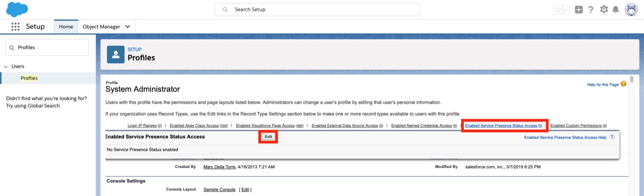Click the question icon beside Access Help
This screenshot has height=196, width=644.
(x=612, y=137)
